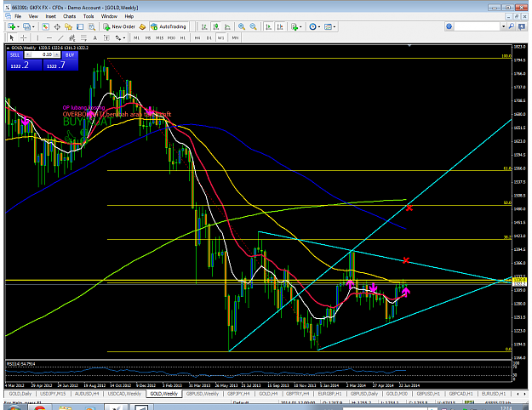Decrease lot volume with down arrow
Image resolution: width=532 pixels, height=410 pixels.
(x=28, y=54)
